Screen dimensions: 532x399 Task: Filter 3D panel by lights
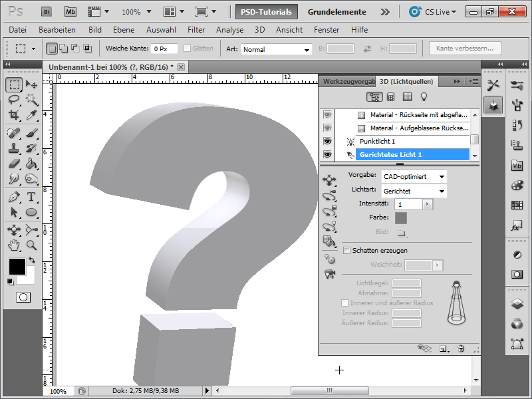(424, 97)
